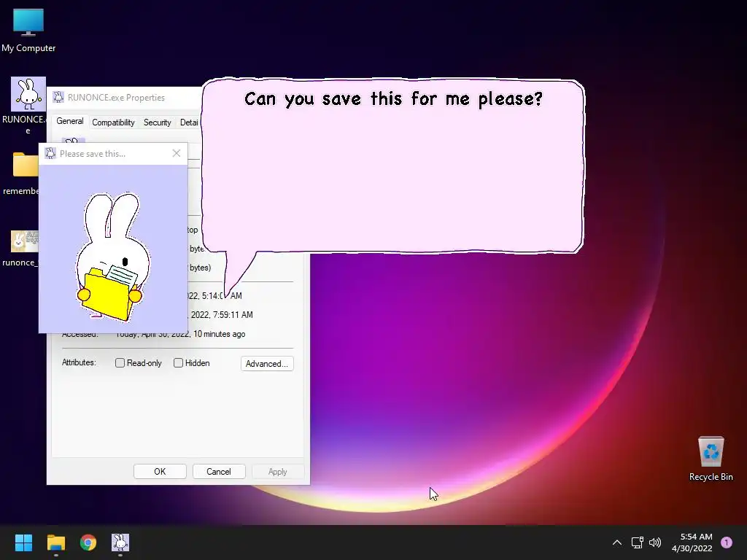Switch to the General tab
The height and width of the screenshot is (560, 747).
pos(69,122)
